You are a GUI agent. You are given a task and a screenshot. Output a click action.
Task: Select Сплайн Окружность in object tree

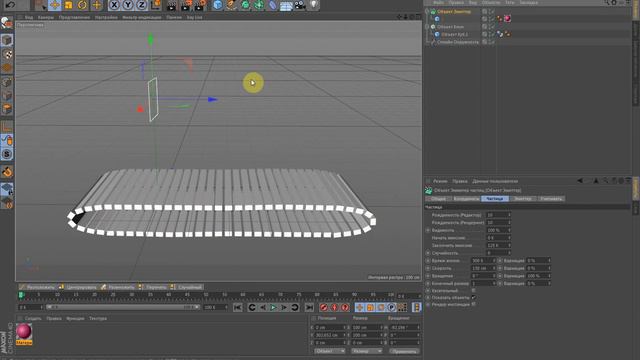click(458, 42)
